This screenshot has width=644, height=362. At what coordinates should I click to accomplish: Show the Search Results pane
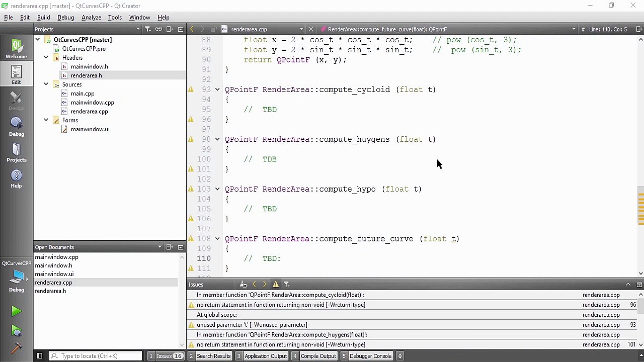click(209, 356)
